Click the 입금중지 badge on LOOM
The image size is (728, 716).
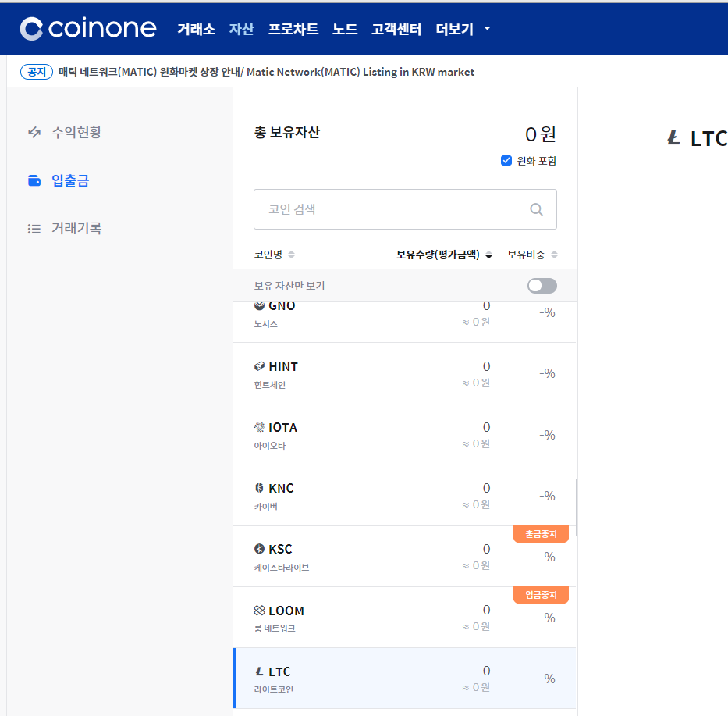(x=541, y=595)
